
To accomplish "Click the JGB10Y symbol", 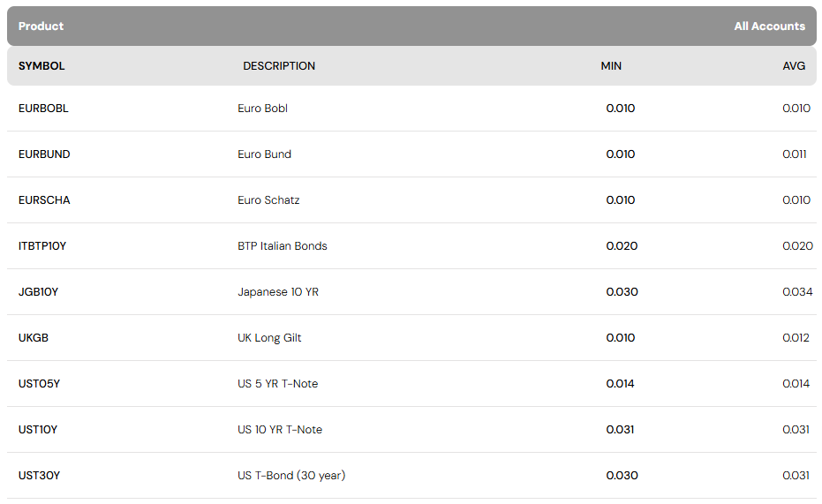I will [38, 292].
